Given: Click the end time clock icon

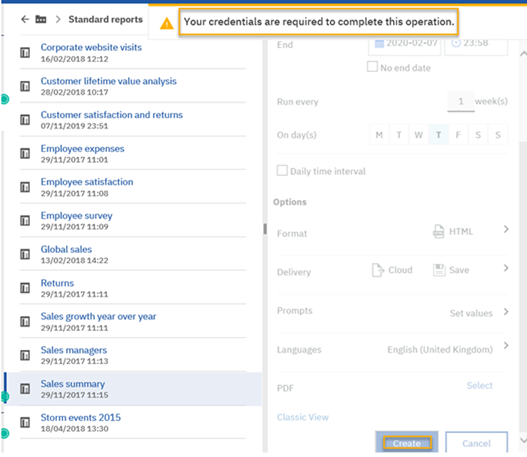Looking at the screenshot, I should pyautogui.click(x=456, y=43).
